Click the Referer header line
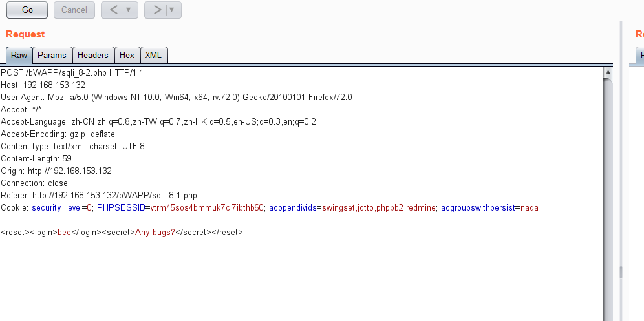Image resolution: width=644 pixels, height=321 pixels. [x=99, y=196]
